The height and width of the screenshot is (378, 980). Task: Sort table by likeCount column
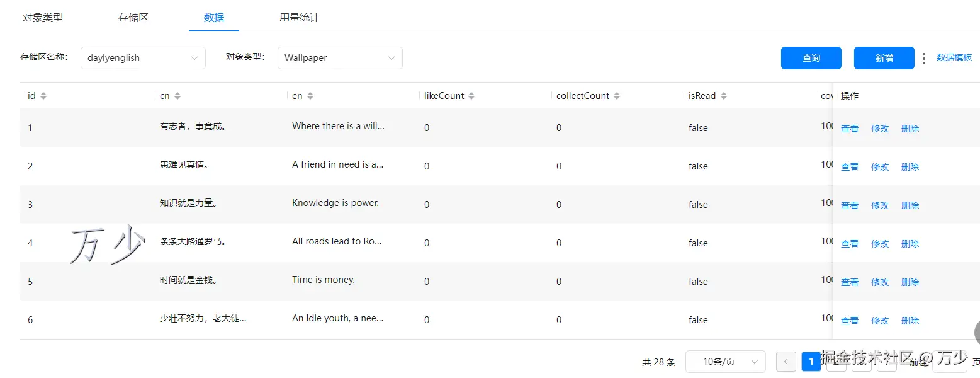[x=471, y=96]
